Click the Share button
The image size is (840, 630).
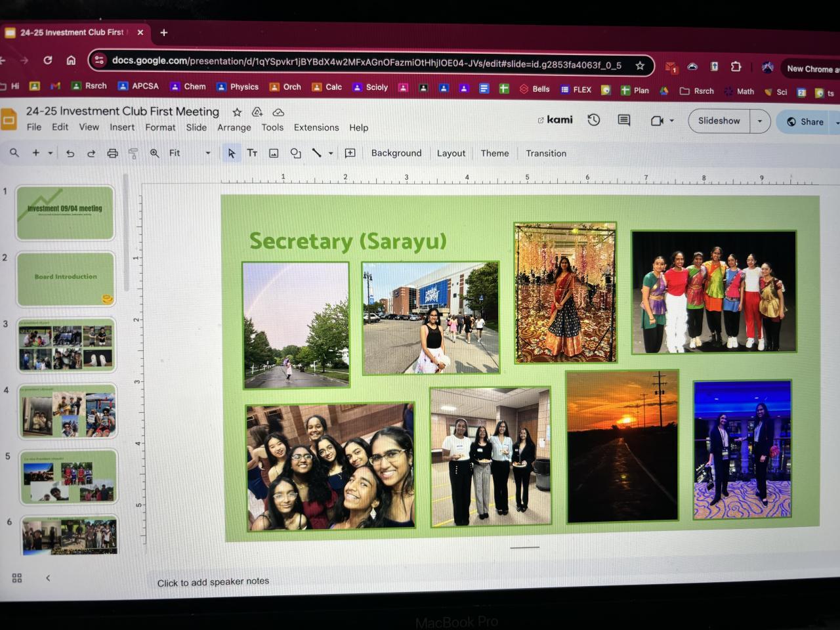coord(805,121)
